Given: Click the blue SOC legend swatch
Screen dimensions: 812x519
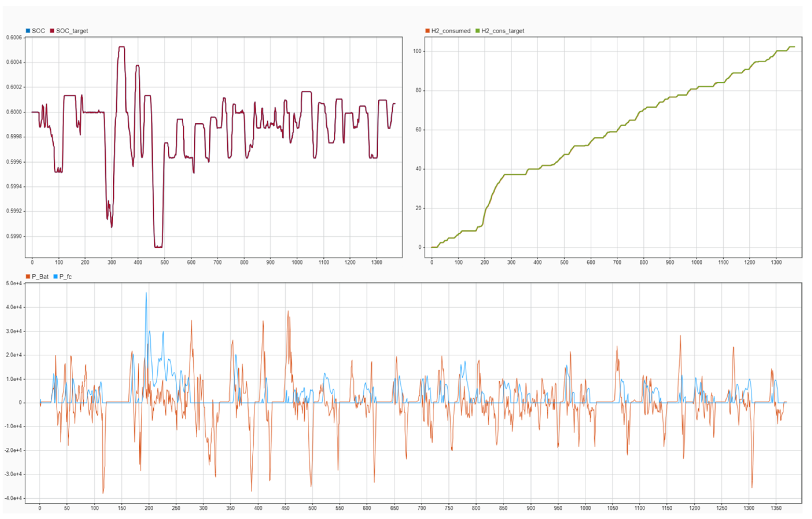Looking at the screenshot, I should pyautogui.click(x=28, y=31).
